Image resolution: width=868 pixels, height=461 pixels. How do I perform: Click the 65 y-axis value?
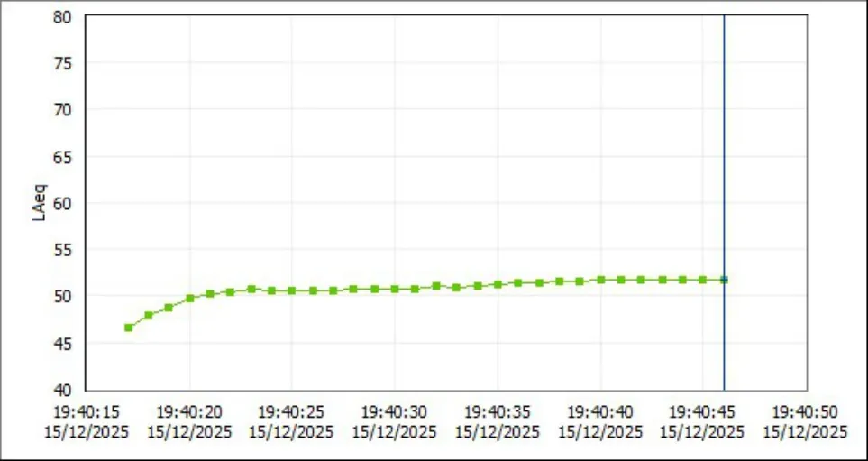pyautogui.click(x=62, y=157)
